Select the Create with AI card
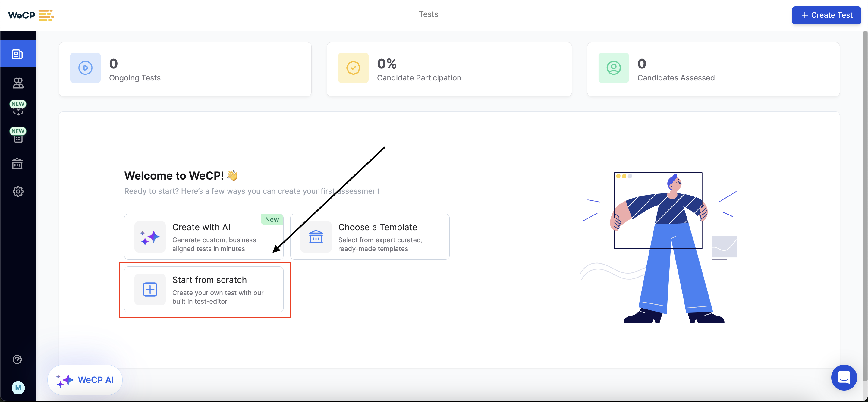Viewport: 868px width, 402px height. [203, 237]
